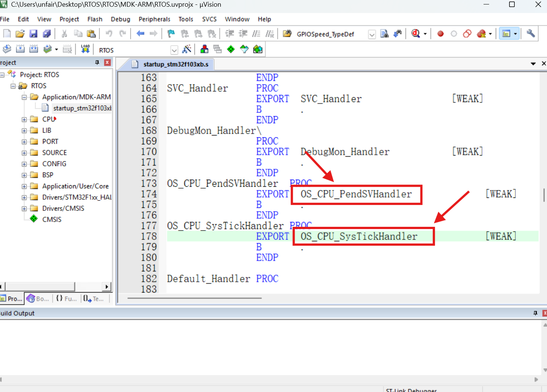This screenshot has height=392, width=547.
Task: Indent selected lines icon
Action: pos(230,34)
